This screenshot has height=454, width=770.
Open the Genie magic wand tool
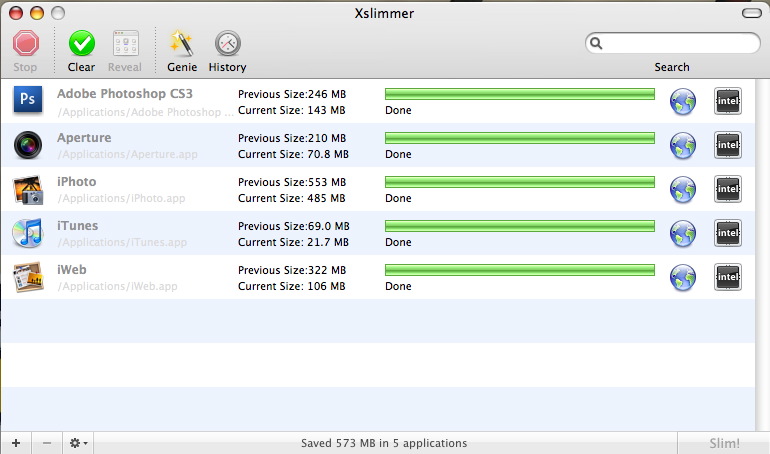(x=182, y=43)
